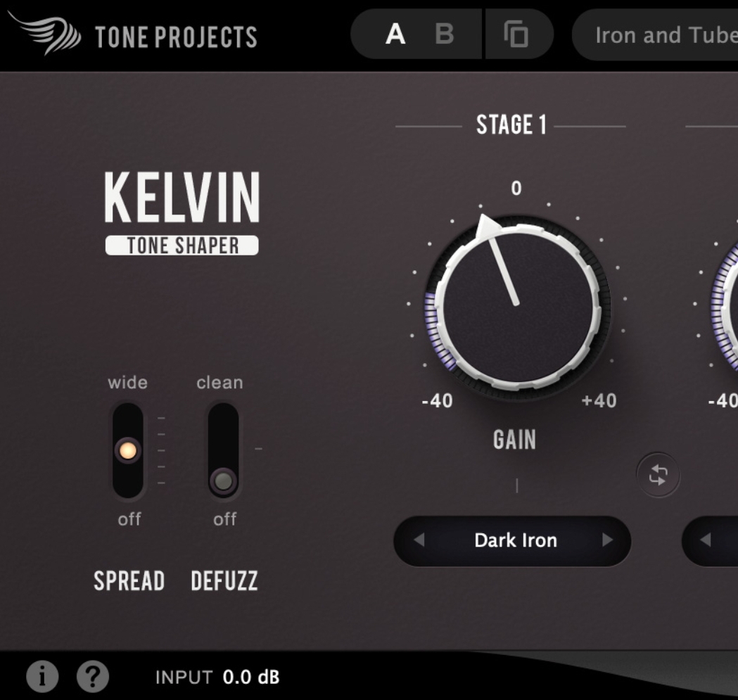Click the 'clean' label above Defuzz
This screenshot has height=700, width=738.
[x=220, y=382]
